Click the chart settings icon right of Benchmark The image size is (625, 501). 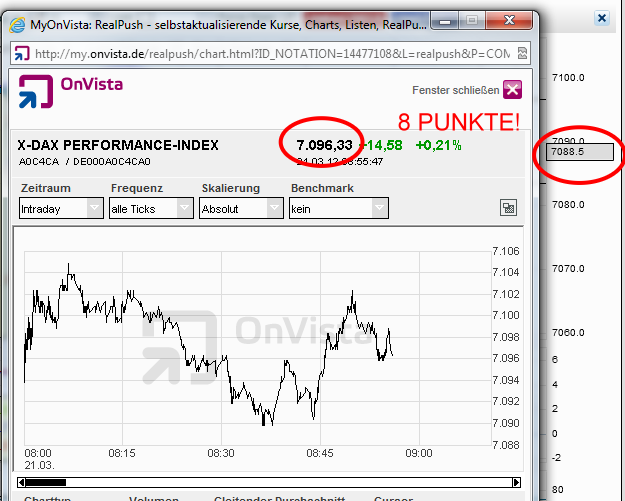[x=509, y=208]
